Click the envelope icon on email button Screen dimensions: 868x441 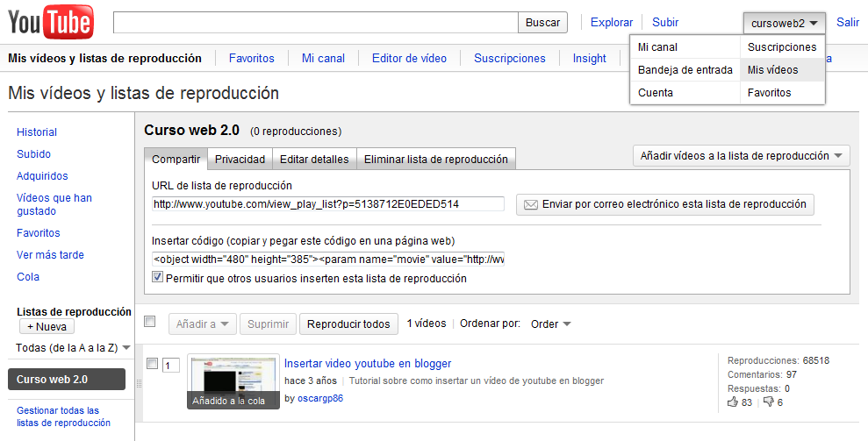click(x=531, y=205)
